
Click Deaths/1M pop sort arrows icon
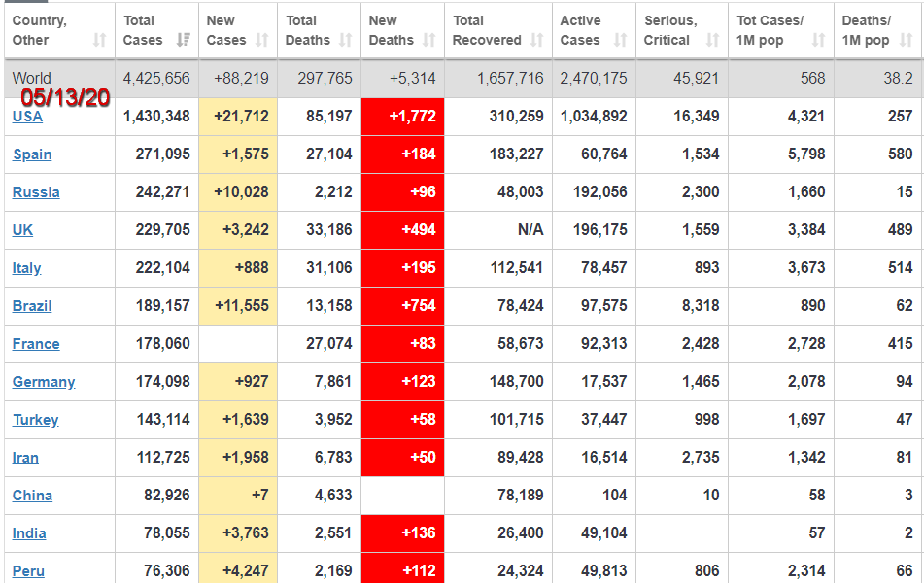tap(907, 41)
